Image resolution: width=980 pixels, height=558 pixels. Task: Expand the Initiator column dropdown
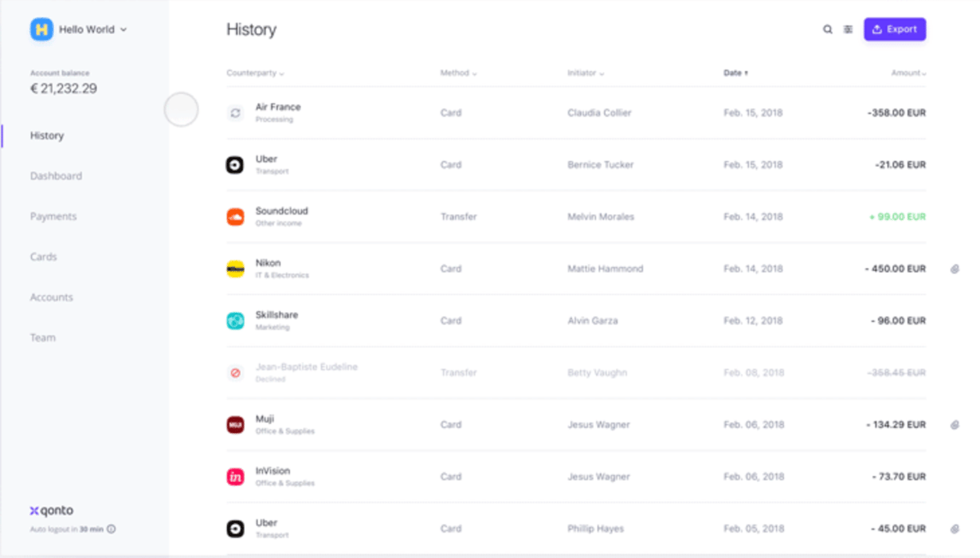click(586, 74)
